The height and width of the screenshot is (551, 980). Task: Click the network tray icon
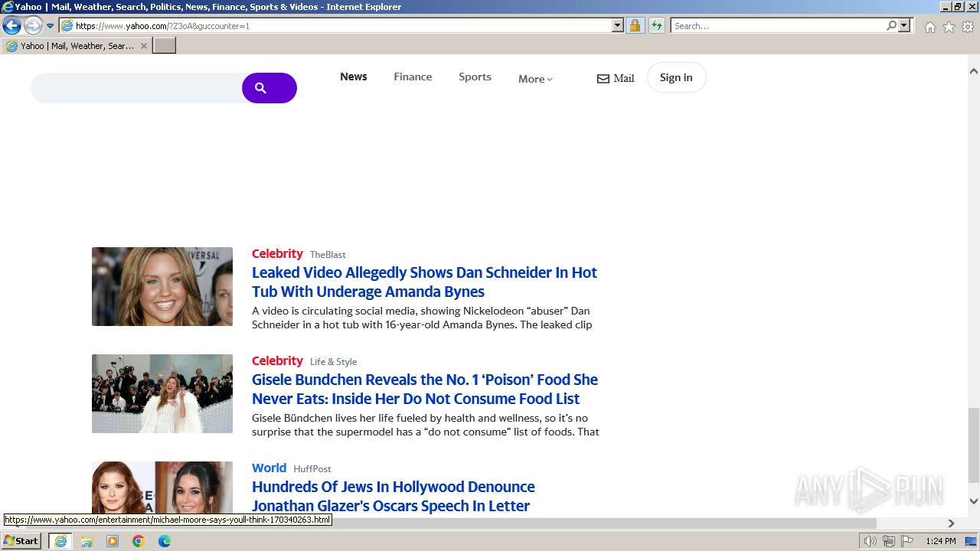click(x=888, y=541)
